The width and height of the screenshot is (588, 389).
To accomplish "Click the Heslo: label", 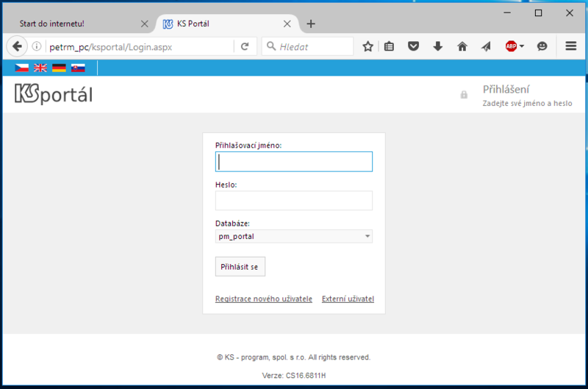I will point(226,185).
